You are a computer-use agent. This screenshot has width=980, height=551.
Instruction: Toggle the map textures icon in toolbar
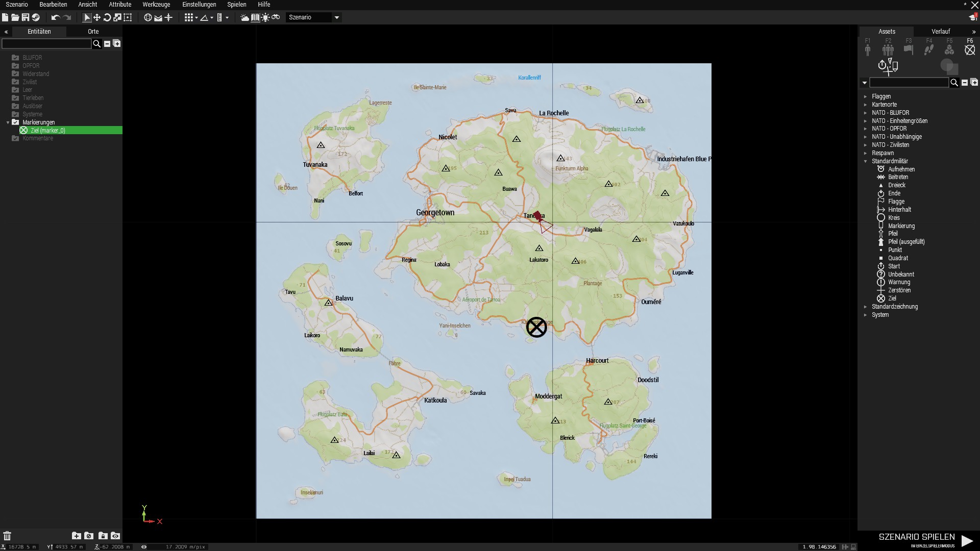(255, 17)
